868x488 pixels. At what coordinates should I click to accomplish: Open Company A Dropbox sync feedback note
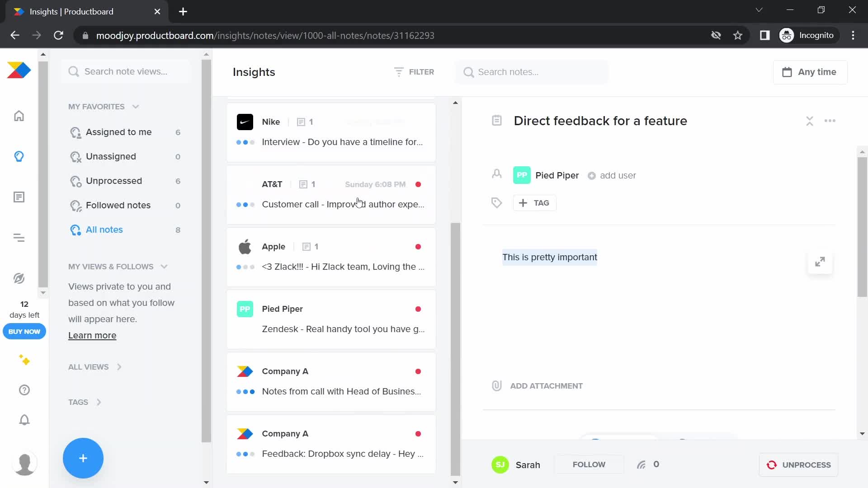(331, 444)
